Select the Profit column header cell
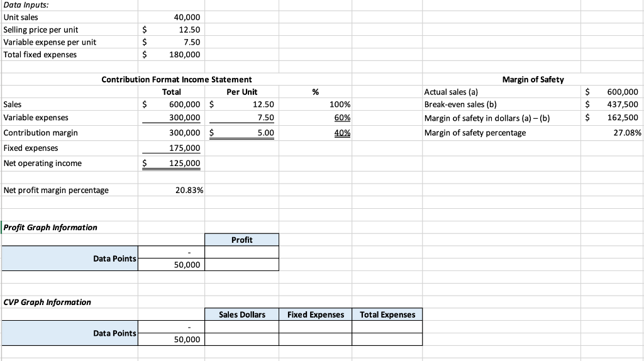 pos(242,240)
